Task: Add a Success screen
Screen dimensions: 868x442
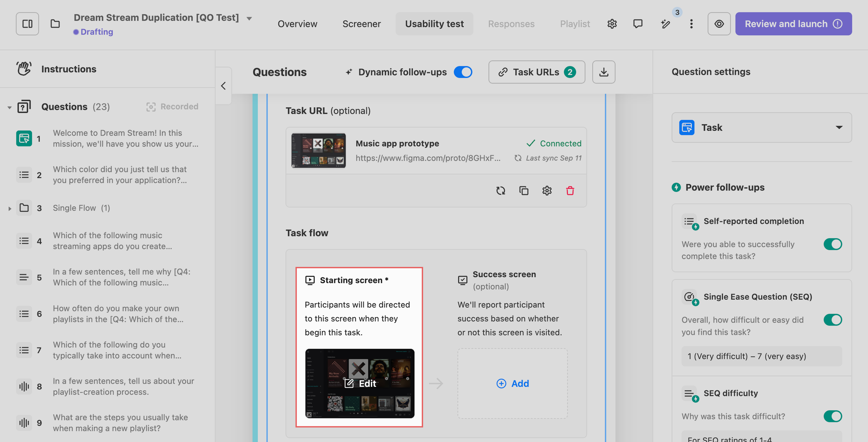Action: click(x=512, y=383)
